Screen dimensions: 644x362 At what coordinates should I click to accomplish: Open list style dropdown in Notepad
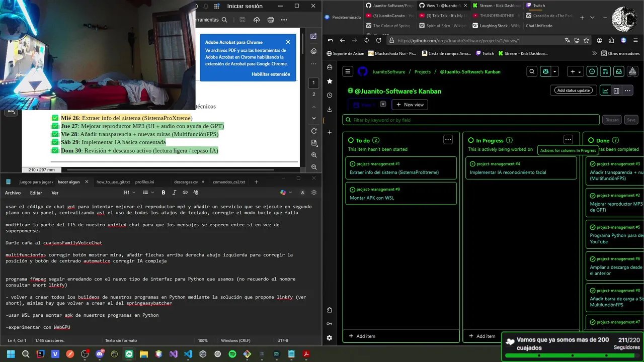[147, 193]
